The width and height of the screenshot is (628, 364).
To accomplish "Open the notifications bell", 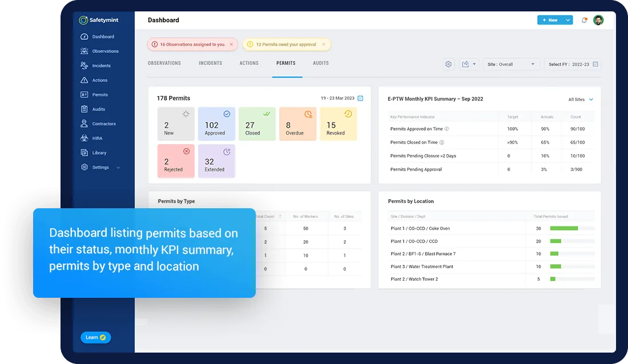I will tap(585, 20).
